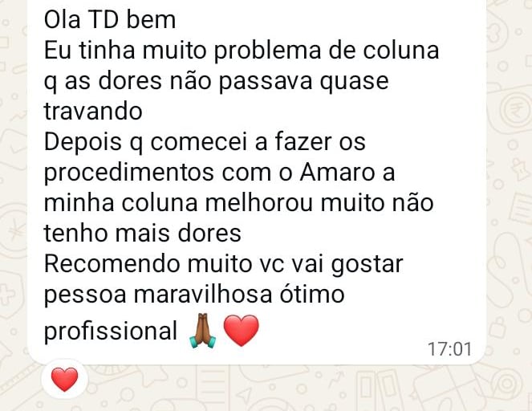532x411 pixels.
Task: Tap the praying hands emoji
Action: coord(202,331)
